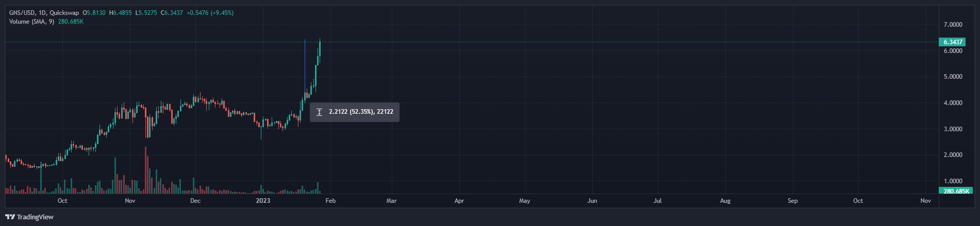980x226 pixels.
Task: Click the price range icon in measurement tooltip
Action: (x=319, y=112)
